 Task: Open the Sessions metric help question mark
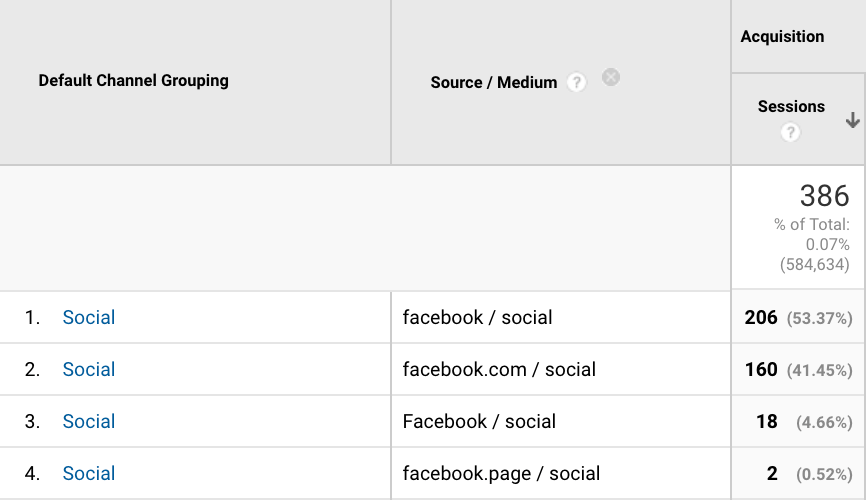[791, 132]
